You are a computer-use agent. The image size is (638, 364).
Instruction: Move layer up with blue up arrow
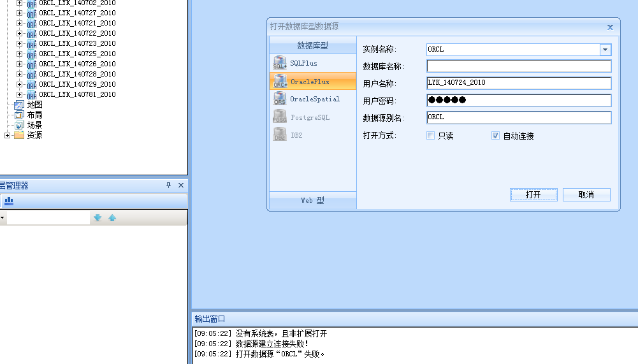coord(112,218)
